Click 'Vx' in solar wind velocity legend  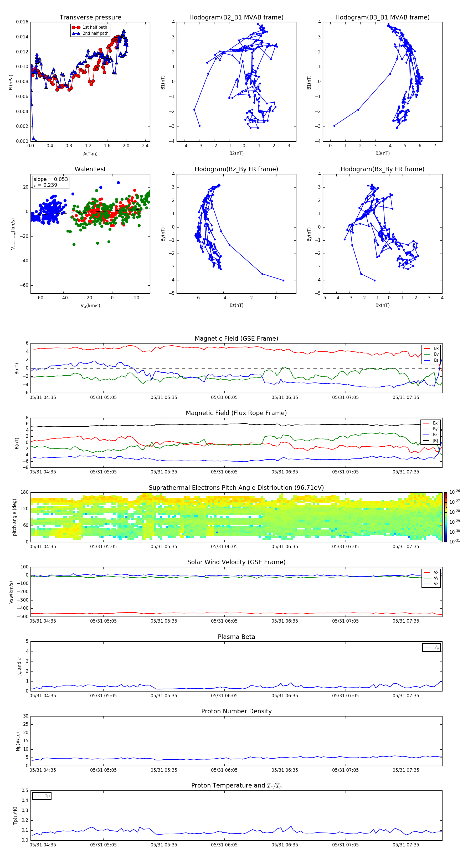[x=431, y=573]
